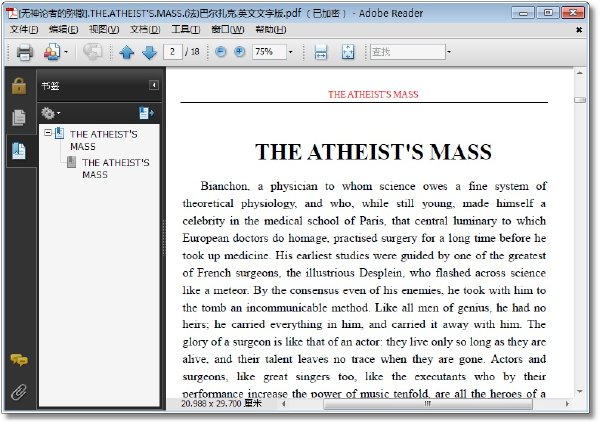Screen dimensions: 600x424
Task: Toggle the bookmarks panel icon in the sidebar
Action: coord(19,151)
